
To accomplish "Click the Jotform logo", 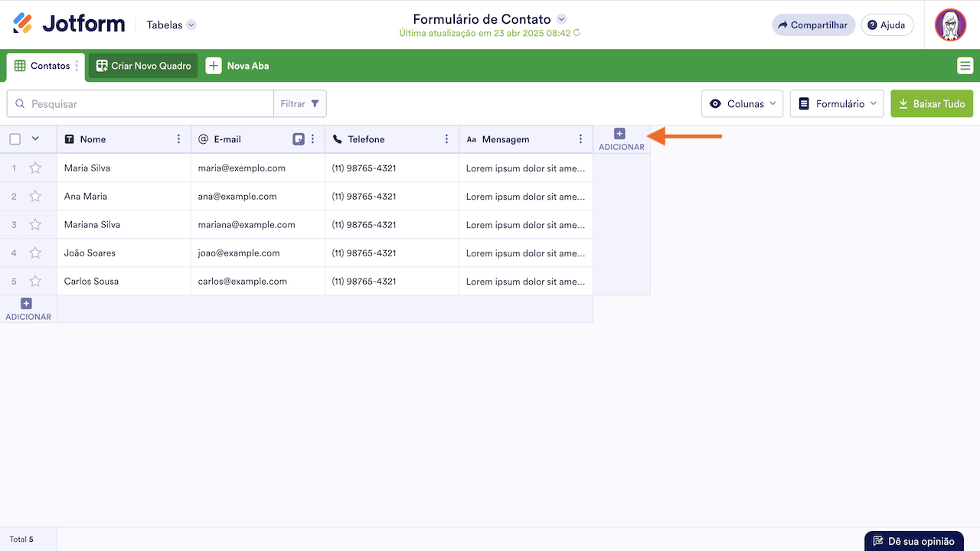I will [x=69, y=24].
